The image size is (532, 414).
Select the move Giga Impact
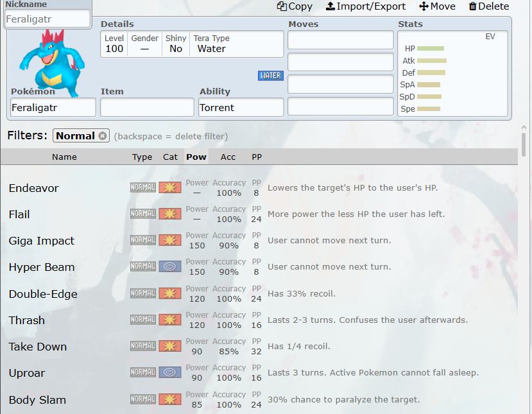pyautogui.click(x=259, y=240)
